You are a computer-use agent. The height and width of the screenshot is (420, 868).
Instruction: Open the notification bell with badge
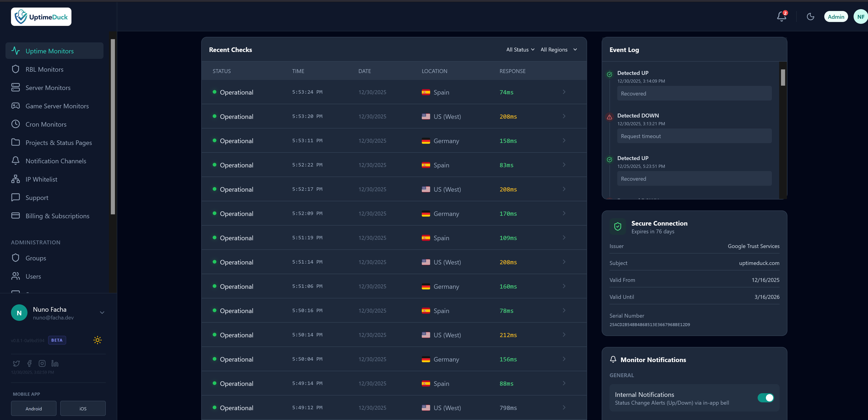pyautogui.click(x=781, y=16)
